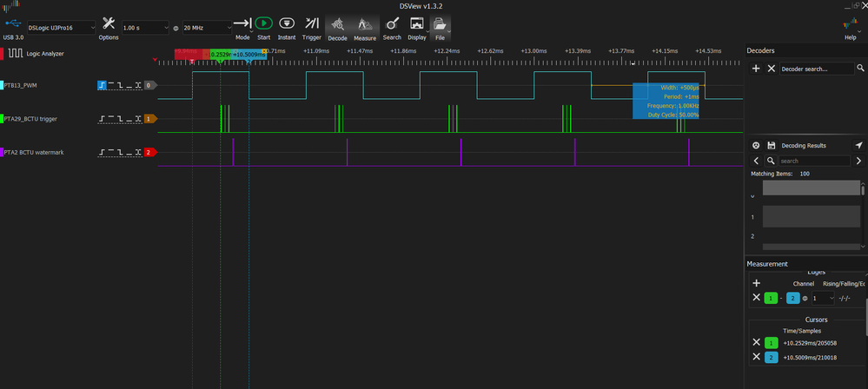The image size is (868, 389).
Task: Click the results search magnifier icon
Action: tap(771, 161)
